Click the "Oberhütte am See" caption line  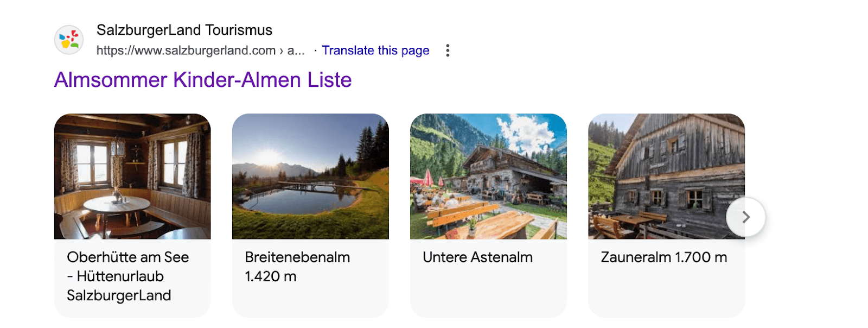[128, 257]
